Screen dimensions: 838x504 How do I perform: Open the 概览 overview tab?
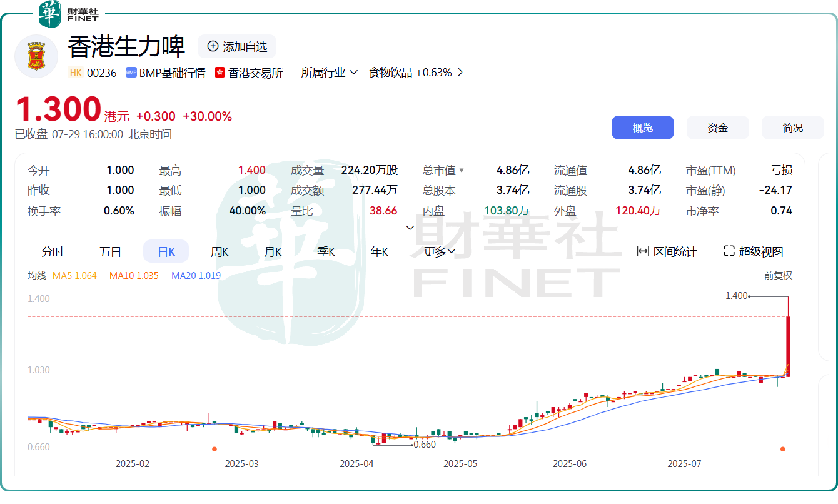[x=642, y=128]
